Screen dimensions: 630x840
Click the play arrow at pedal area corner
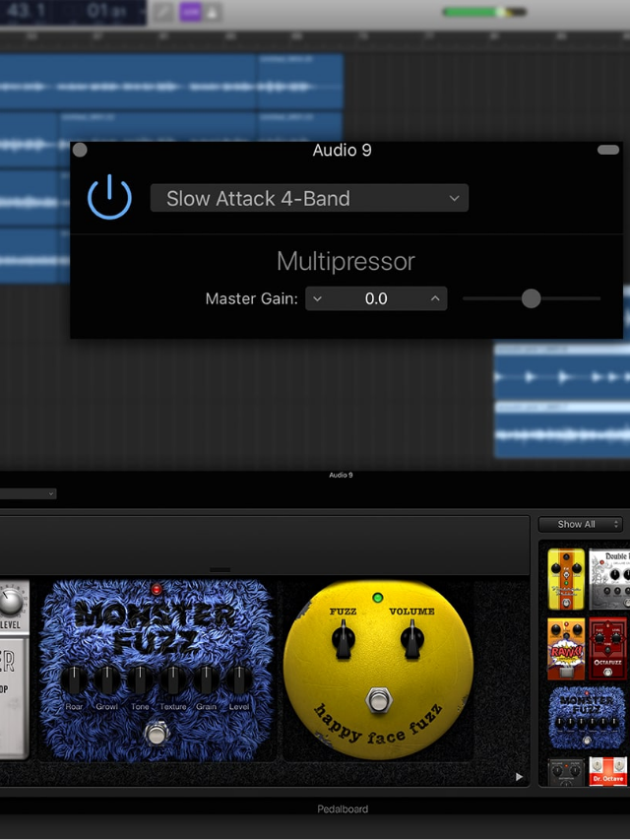519,777
